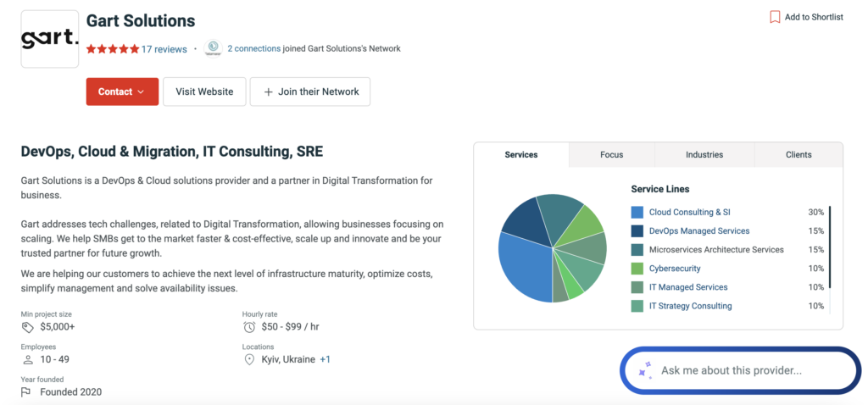The width and height of the screenshot is (868, 405).
Task: Expand the +1 additional locations
Action: point(325,359)
